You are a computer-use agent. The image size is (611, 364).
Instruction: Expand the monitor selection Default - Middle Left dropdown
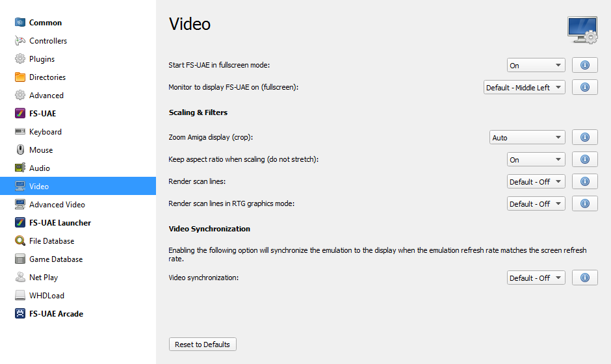pos(524,88)
